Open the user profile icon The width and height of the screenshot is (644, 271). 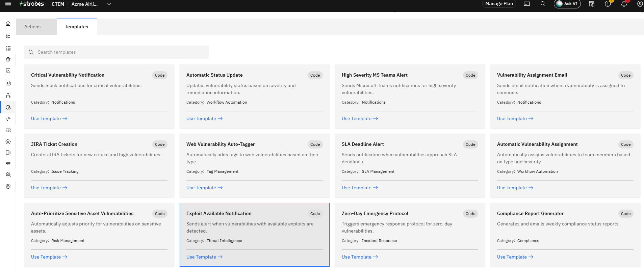[640, 4]
